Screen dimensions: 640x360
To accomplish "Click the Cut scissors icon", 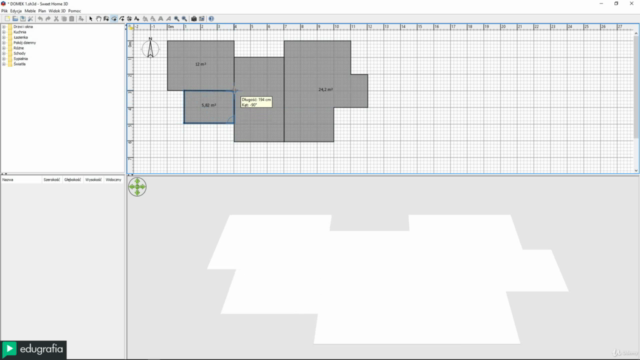I will pos(56,19).
